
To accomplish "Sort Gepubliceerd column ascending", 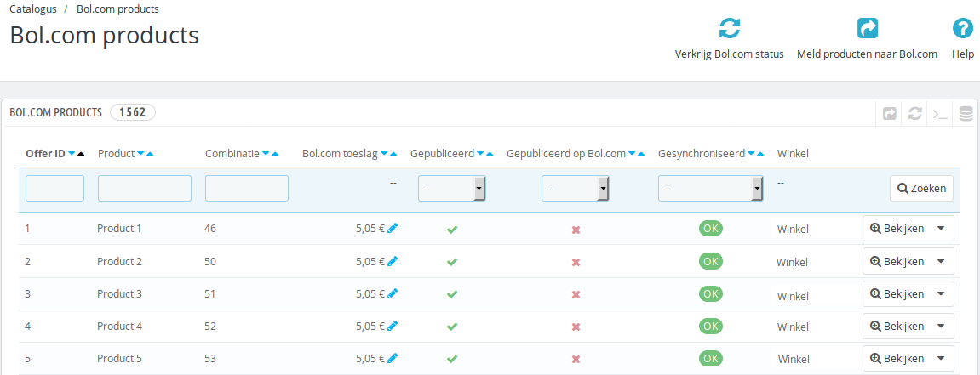I will point(490,154).
